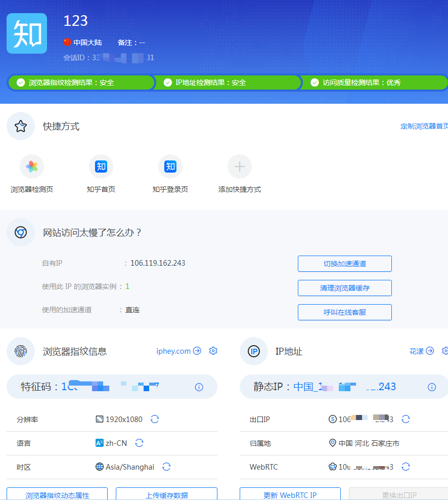The width and height of the screenshot is (448, 500).
Task: Open the 知乎登录页 shortcut icon
Action: point(170,166)
